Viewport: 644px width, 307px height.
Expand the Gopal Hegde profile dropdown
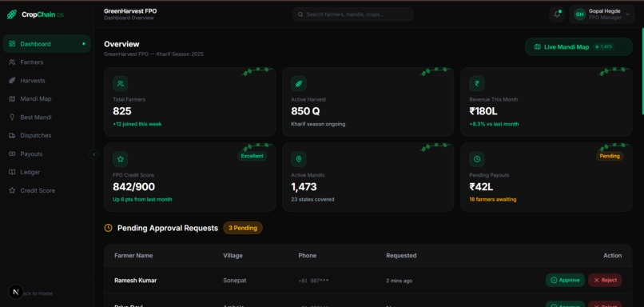[x=602, y=14]
